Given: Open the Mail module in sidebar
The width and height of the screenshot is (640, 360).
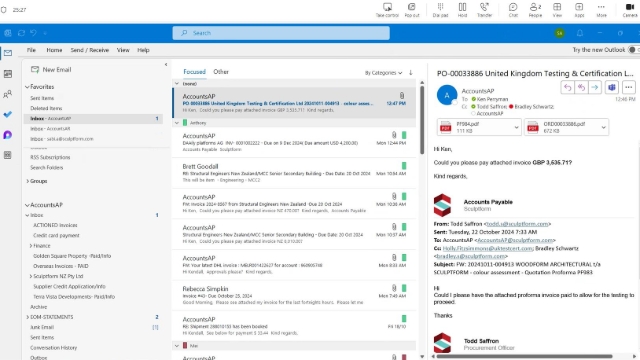Looking at the screenshot, I should pyautogui.click(x=8, y=53).
